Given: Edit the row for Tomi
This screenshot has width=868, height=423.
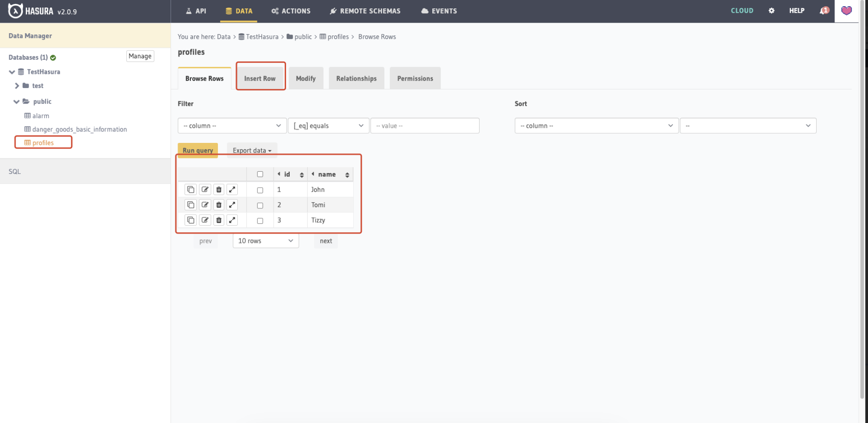Looking at the screenshot, I should click(x=205, y=204).
